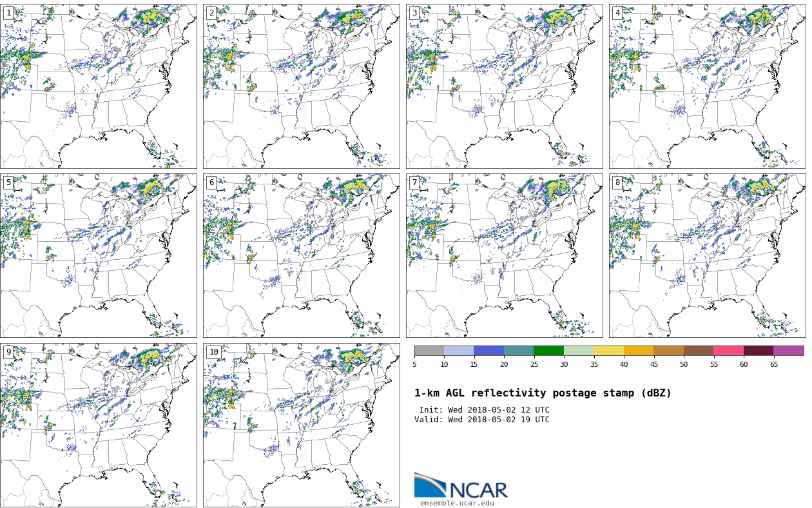Select ensemble member 9 map panel
This screenshot has width=812, height=508.
click(99, 425)
